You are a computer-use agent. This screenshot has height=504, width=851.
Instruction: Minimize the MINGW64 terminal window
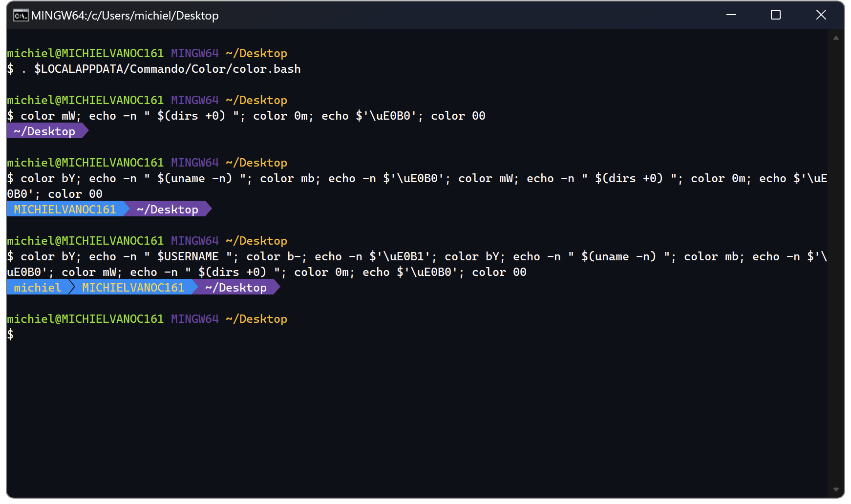click(731, 15)
